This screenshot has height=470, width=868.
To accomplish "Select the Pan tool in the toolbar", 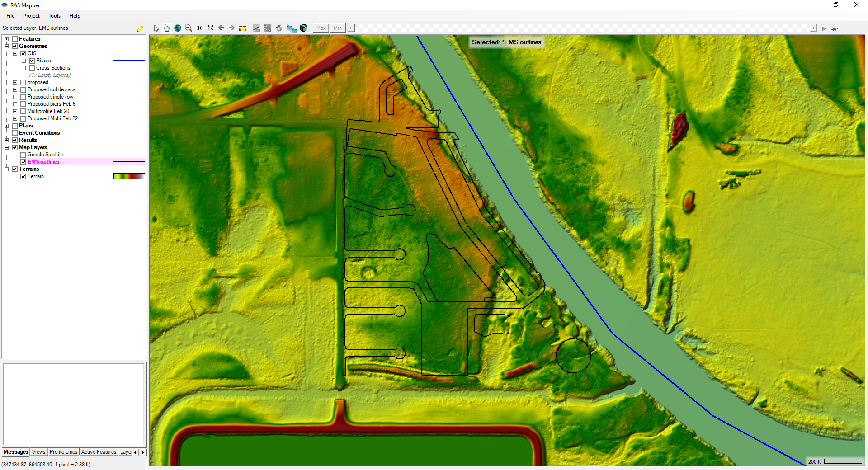I will [x=167, y=28].
